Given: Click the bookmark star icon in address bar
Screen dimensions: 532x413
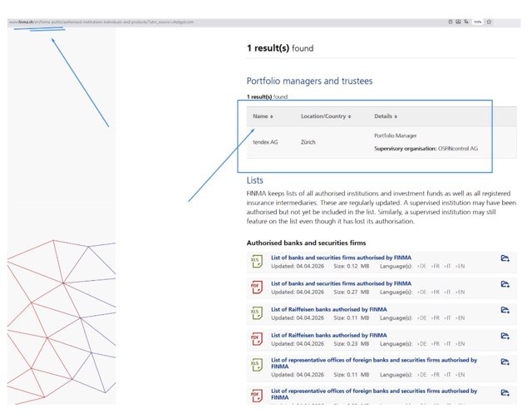Looking at the screenshot, I should tap(489, 22).
